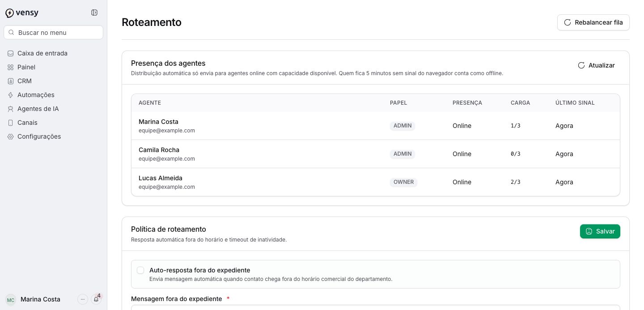The image size is (644, 310).
Task: Select the Marina Costa agent row name
Action: (x=158, y=122)
